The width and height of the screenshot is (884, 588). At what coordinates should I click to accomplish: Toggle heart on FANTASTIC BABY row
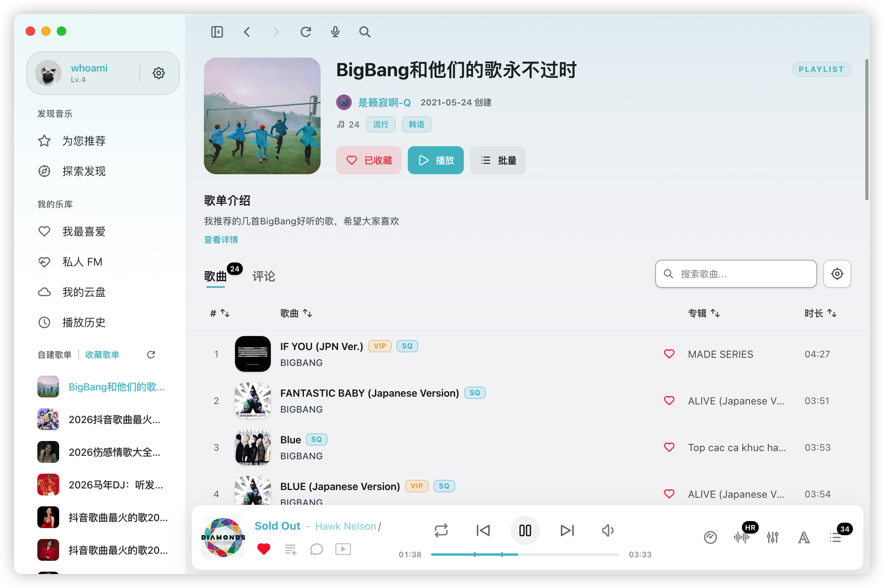[x=669, y=401]
